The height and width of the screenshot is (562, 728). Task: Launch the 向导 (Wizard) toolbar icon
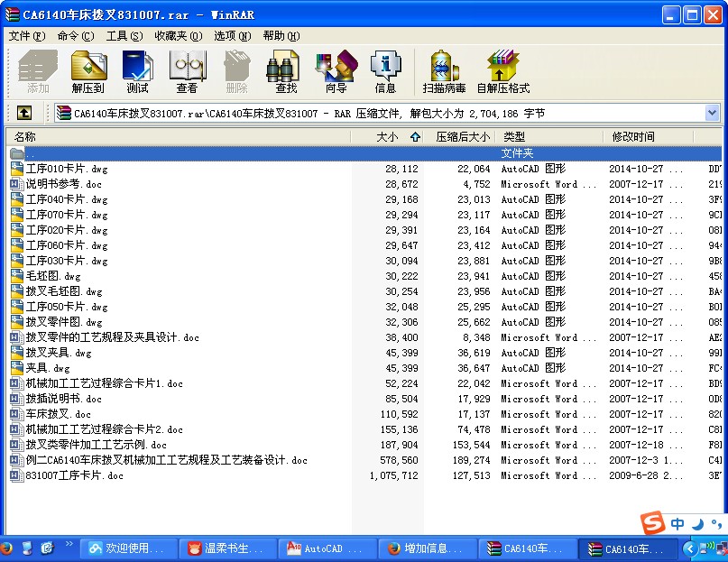(336, 71)
